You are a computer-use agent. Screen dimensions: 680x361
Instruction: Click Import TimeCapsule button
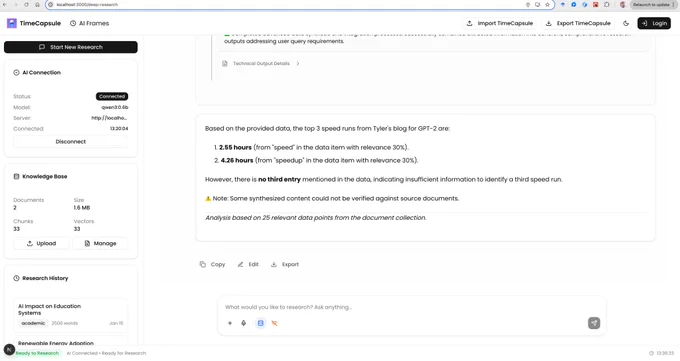(x=500, y=23)
